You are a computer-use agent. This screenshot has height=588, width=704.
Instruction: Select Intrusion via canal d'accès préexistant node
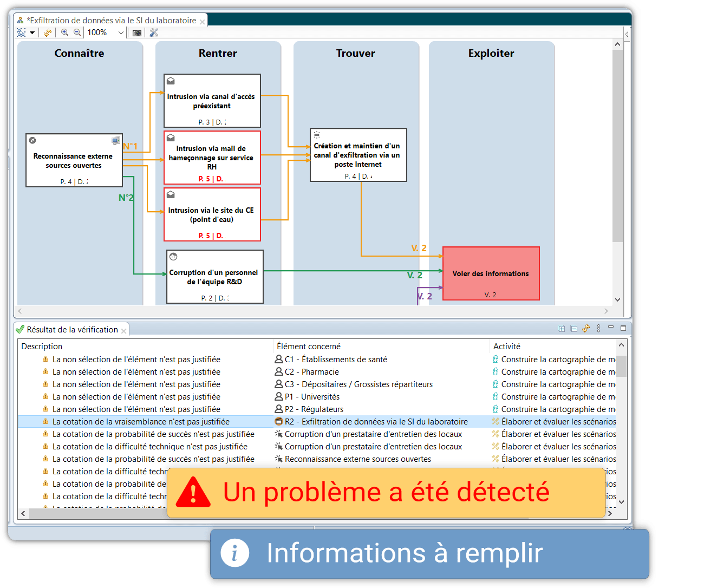212,101
